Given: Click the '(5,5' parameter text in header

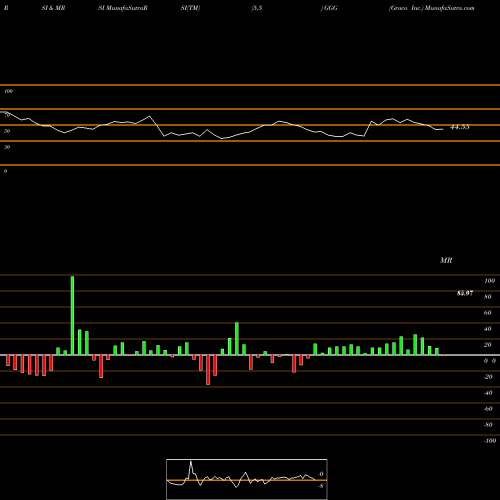Looking at the screenshot, I should tap(257, 8).
